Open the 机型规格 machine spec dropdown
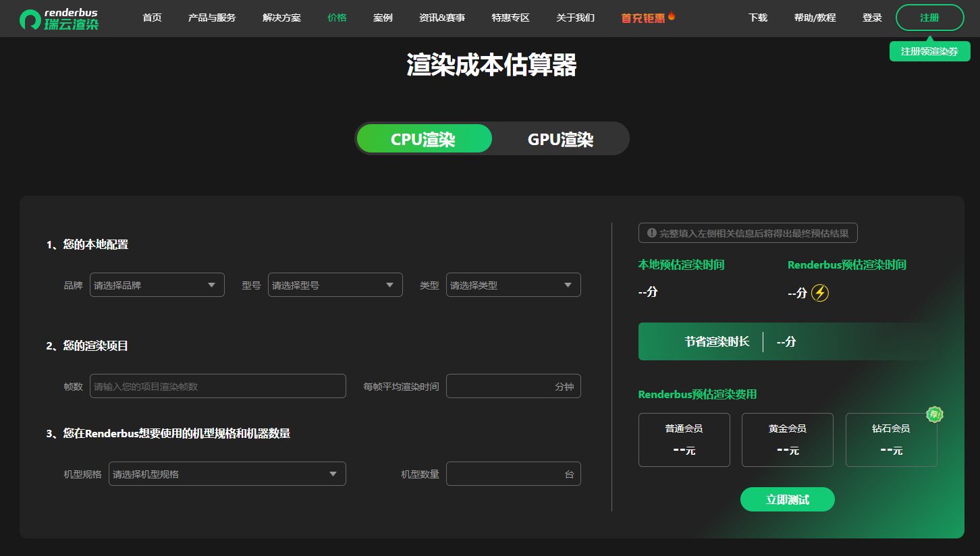The image size is (980, 556). tap(227, 474)
